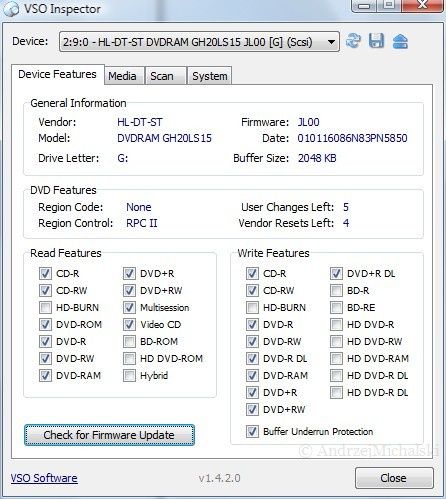446x499 pixels.
Task: Click the drive letter value G:
Action: pos(123,158)
